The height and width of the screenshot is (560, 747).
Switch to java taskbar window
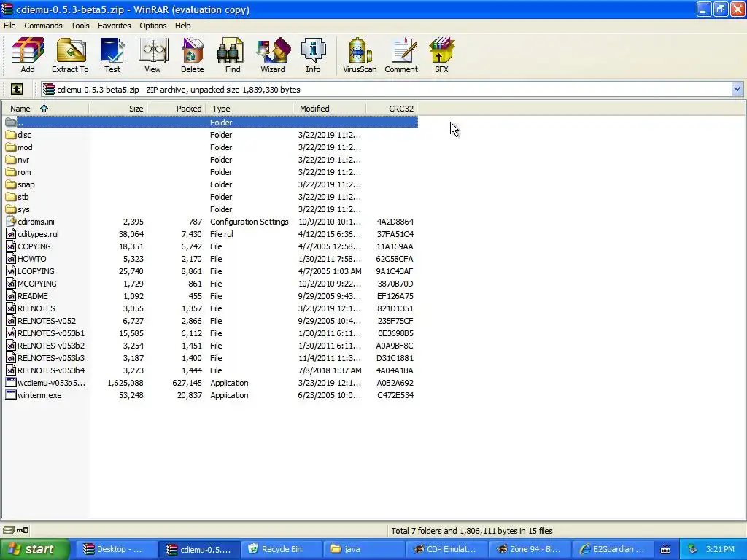coord(365,549)
